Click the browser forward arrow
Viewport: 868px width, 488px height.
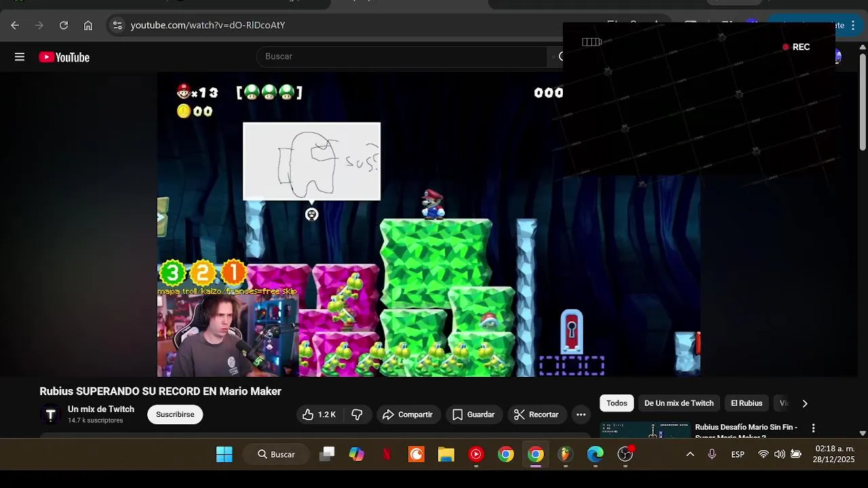coord(39,25)
